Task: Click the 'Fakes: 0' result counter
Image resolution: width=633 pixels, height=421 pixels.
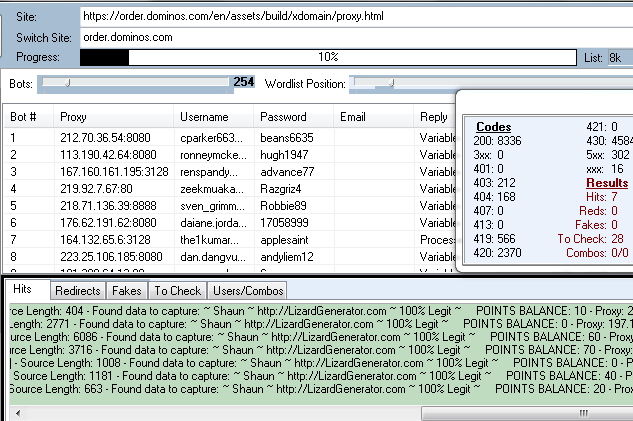Action: click(596, 225)
